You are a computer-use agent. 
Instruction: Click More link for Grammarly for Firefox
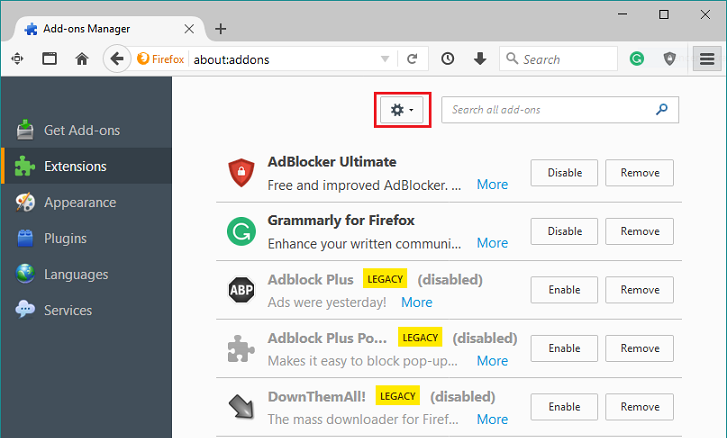coord(492,243)
